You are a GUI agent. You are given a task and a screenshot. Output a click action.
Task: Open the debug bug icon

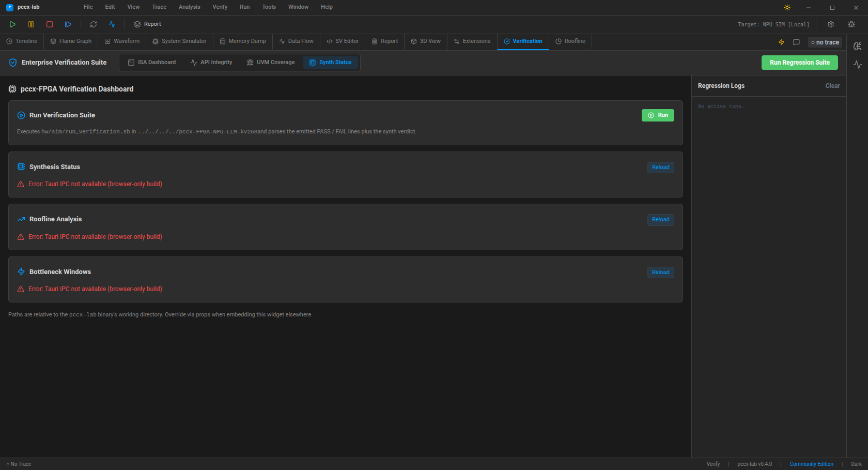tap(851, 24)
